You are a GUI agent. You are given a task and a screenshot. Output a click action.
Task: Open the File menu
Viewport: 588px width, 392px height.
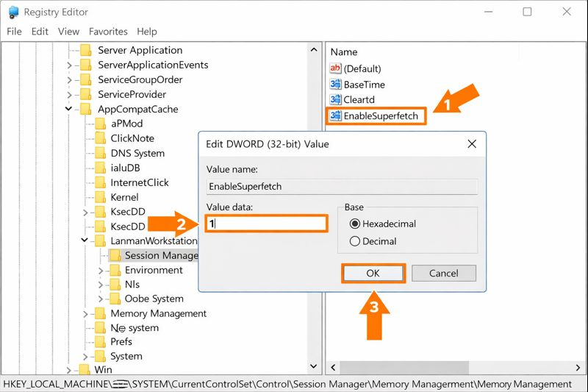click(14, 32)
